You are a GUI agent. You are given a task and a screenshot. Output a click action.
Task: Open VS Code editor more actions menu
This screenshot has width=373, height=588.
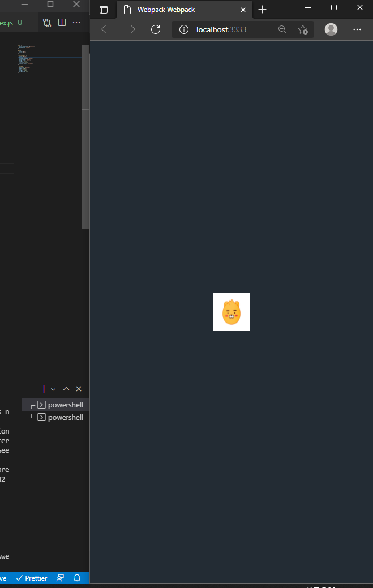tap(76, 23)
